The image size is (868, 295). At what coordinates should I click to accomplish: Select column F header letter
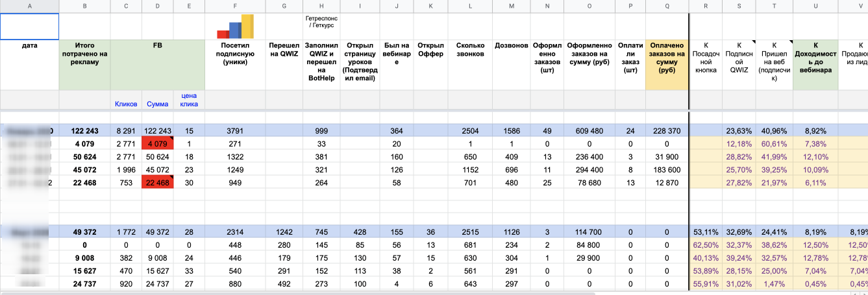click(235, 6)
